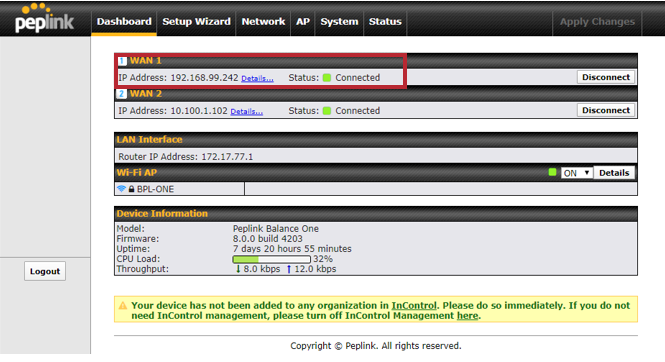665x362 pixels.
Task: Click the WAN 1 number badge icon
Action: (x=122, y=61)
